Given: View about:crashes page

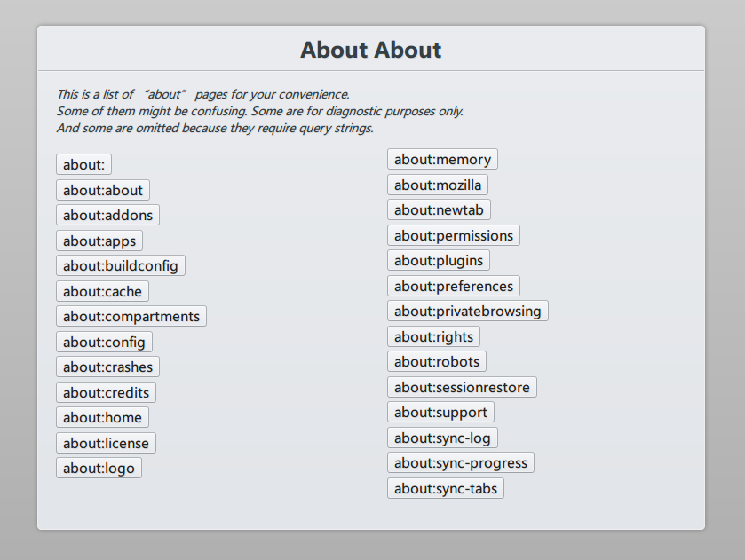Looking at the screenshot, I should click(x=107, y=367).
